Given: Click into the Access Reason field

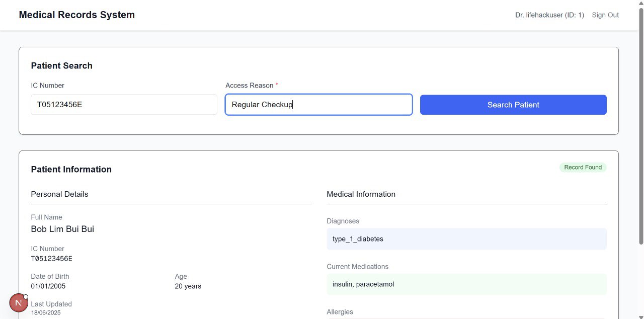Looking at the screenshot, I should tap(318, 105).
